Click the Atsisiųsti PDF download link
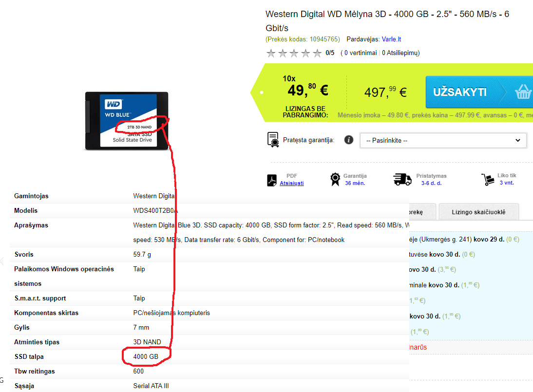The image size is (533, 392). click(x=292, y=183)
